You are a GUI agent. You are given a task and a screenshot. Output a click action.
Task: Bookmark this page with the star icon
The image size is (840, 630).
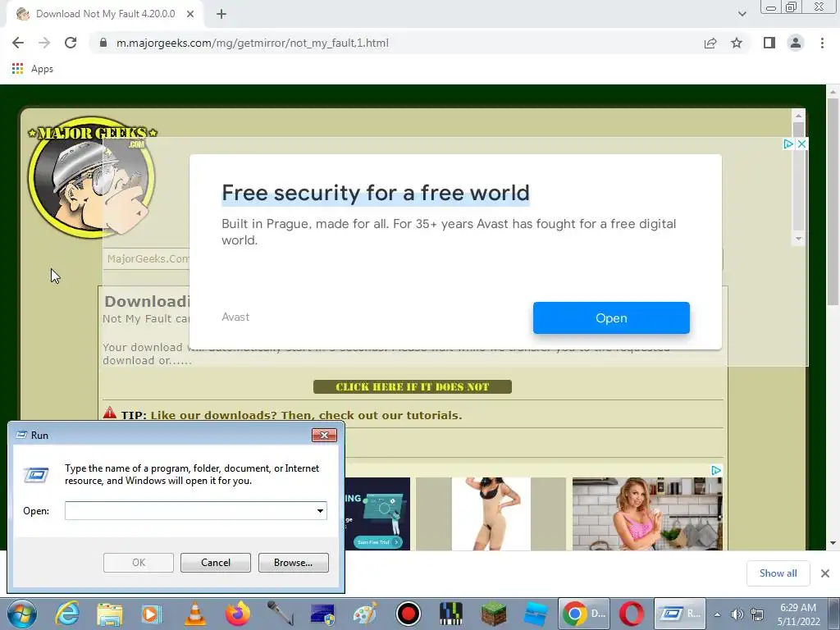coord(737,43)
